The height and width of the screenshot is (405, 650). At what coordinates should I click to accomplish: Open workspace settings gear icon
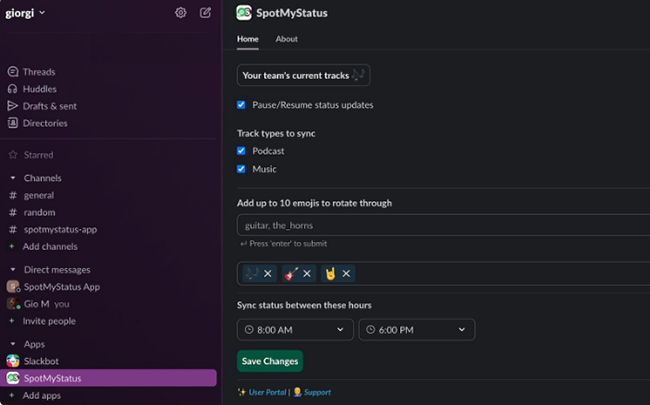181,13
